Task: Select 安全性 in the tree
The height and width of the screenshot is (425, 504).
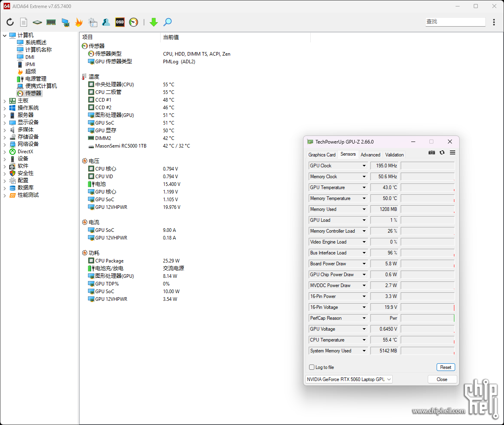Action: tap(25, 173)
